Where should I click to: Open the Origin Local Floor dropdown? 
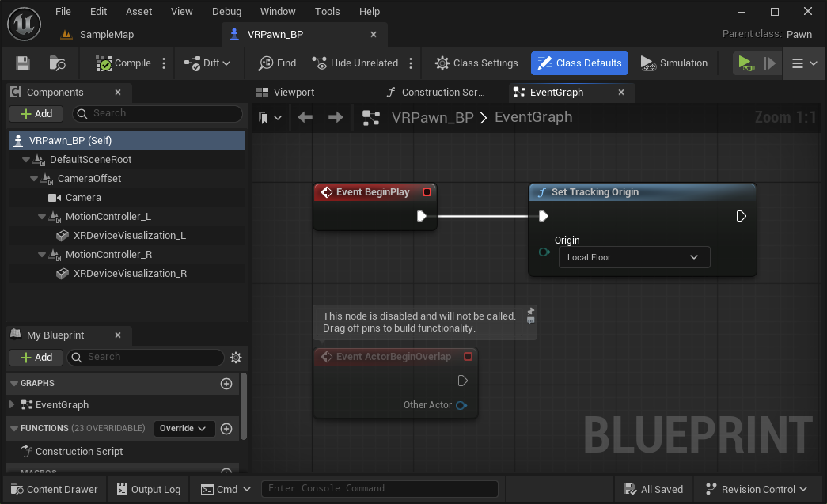click(x=633, y=257)
